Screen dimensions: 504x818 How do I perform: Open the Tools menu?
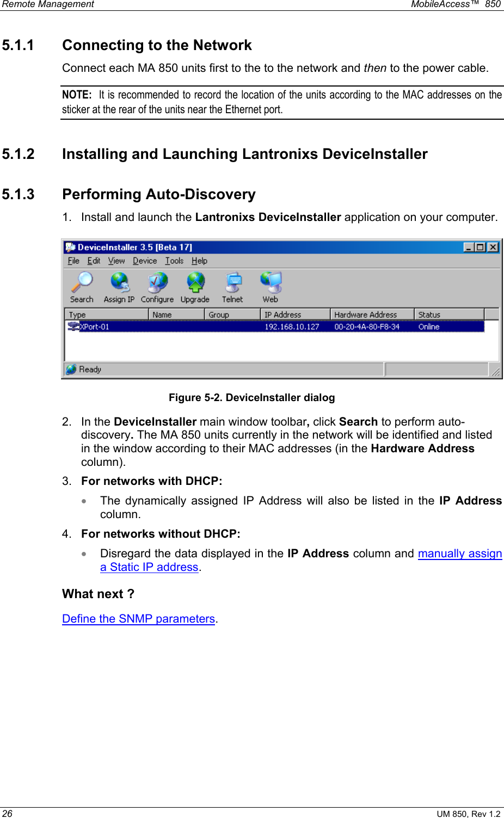174,261
